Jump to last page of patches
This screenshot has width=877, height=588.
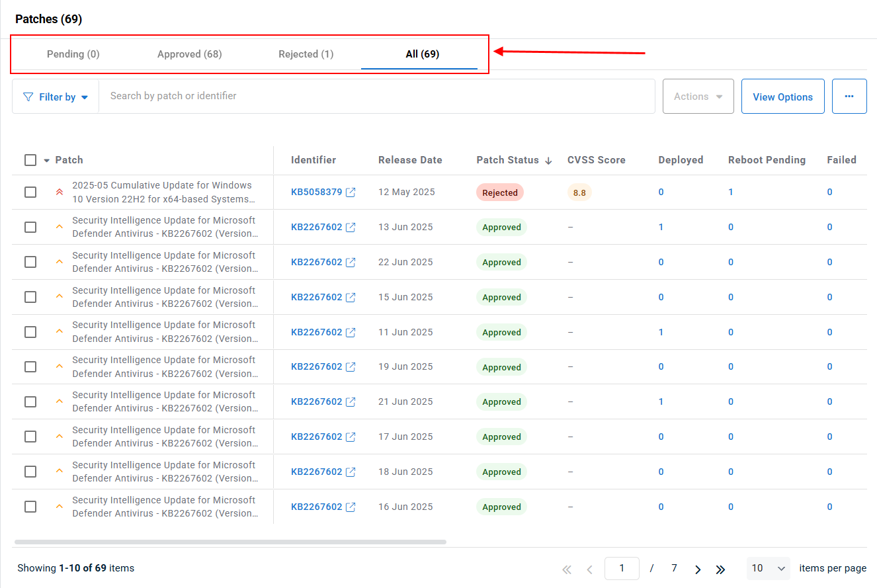tap(720, 569)
